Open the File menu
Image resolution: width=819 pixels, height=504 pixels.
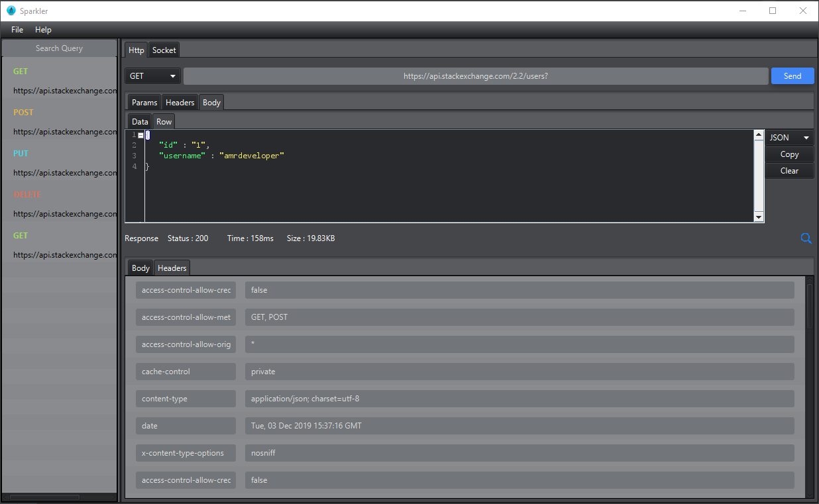pyautogui.click(x=17, y=30)
